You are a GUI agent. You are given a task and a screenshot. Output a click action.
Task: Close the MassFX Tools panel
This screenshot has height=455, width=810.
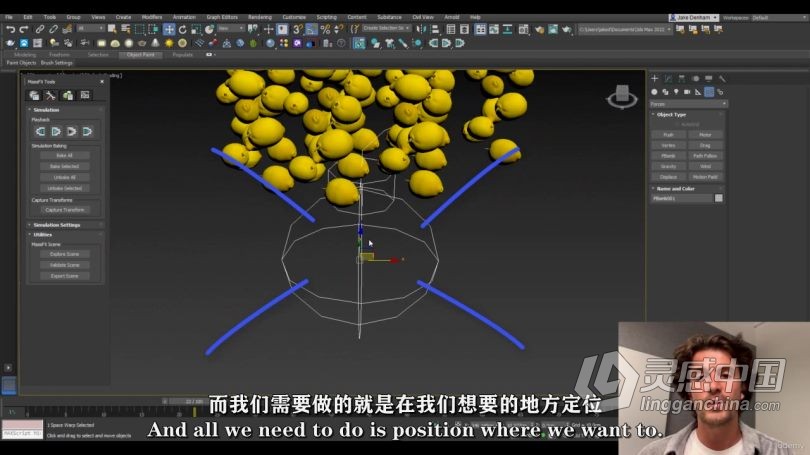click(102, 82)
